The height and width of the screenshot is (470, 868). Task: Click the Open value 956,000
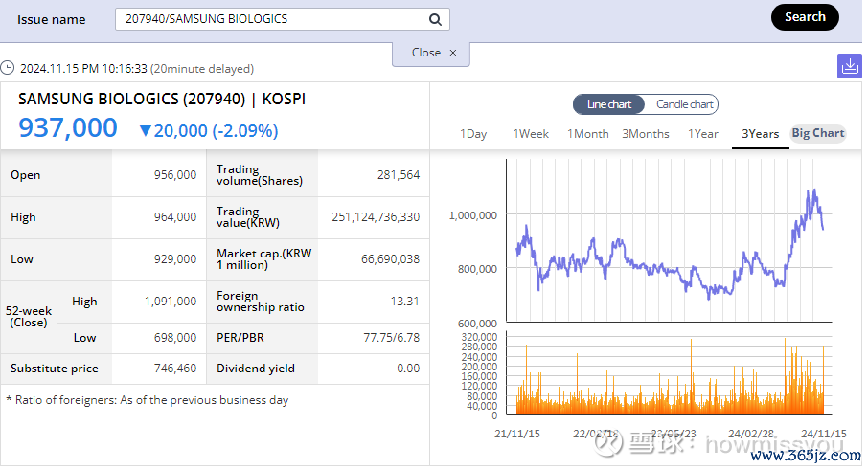pyautogui.click(x=175, y=175)
